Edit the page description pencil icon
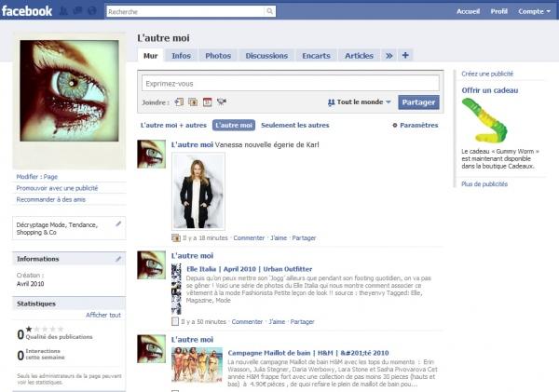Screen dimensions: 559x392 coord(118,223)
